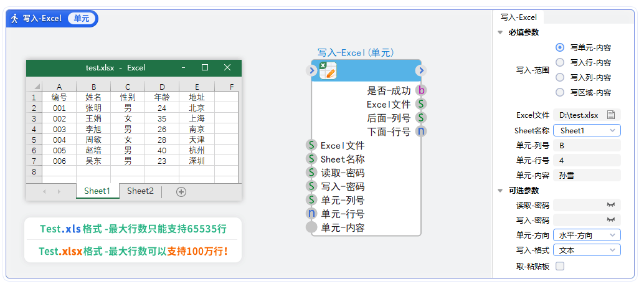Viewport: 644px width, 286px height.
Task: Click the 单元-行号 number input port
Action: click(x=311, y=214)
